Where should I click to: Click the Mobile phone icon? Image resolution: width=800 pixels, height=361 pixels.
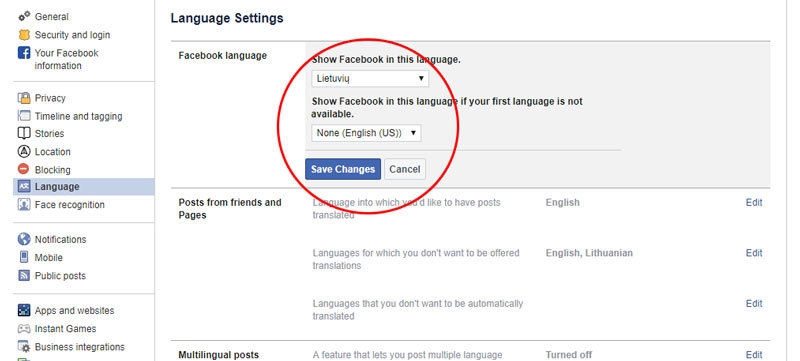click(24, 257)
